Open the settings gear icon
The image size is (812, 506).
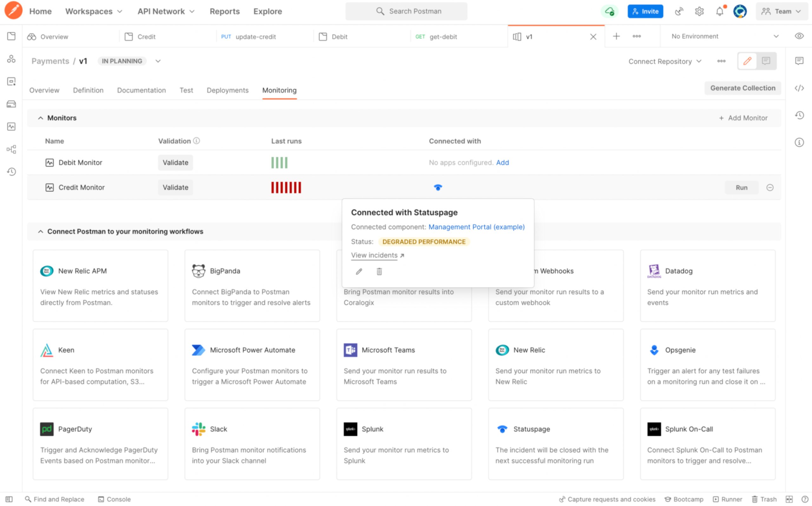pyautogui.click(x=699, y=11)
